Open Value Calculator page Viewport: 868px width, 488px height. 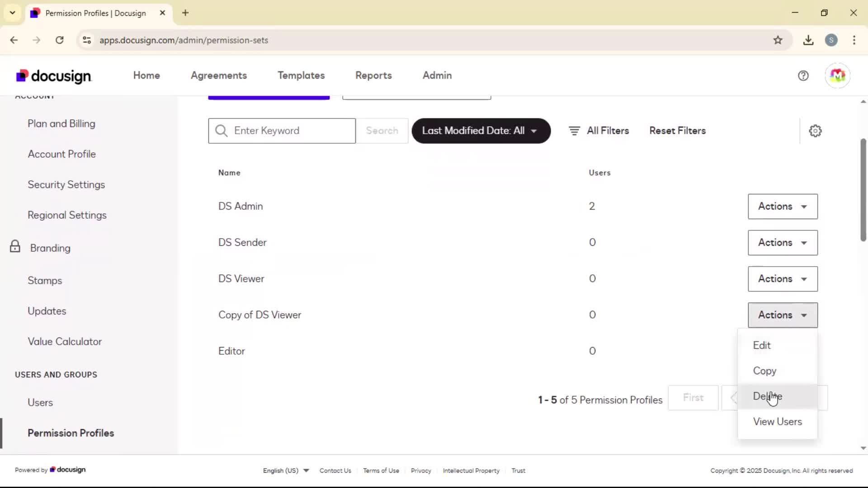click(65, 342)
